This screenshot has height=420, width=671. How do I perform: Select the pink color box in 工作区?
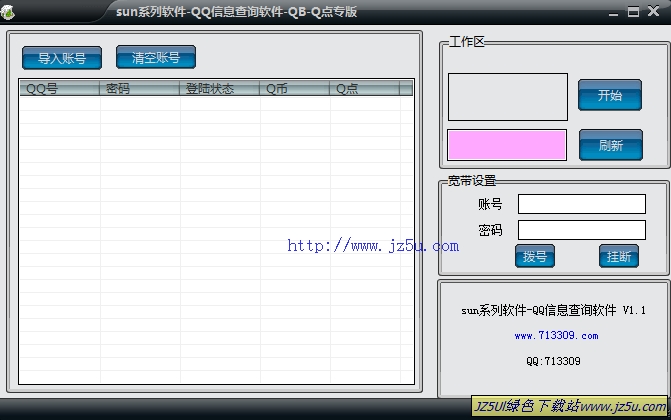pyautogui.click(x=507, y=145)
